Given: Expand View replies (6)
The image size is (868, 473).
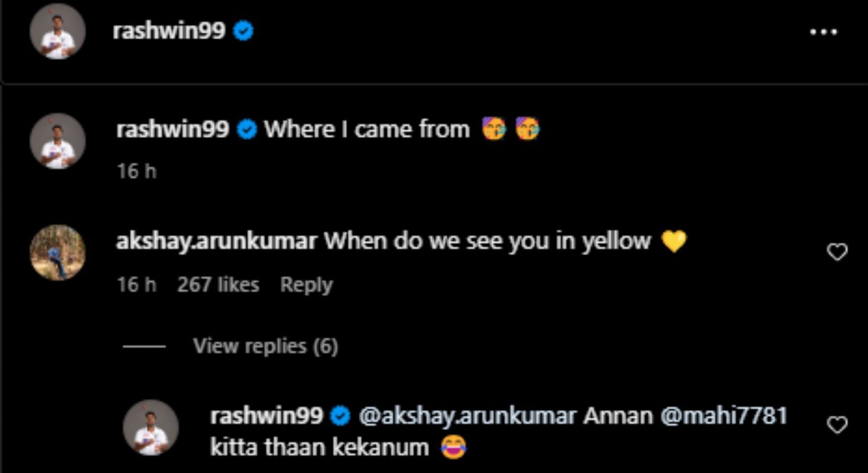Looking at the screenshot, I should pos(265,347).
